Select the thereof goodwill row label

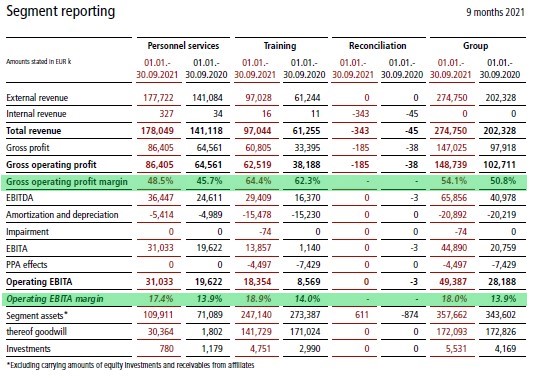coord(36,332)
